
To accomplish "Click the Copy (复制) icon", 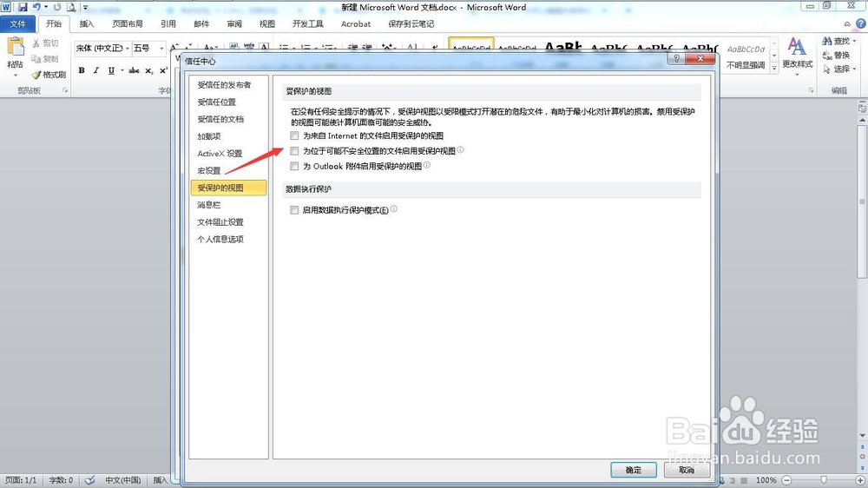I will [x=36, y=59].
